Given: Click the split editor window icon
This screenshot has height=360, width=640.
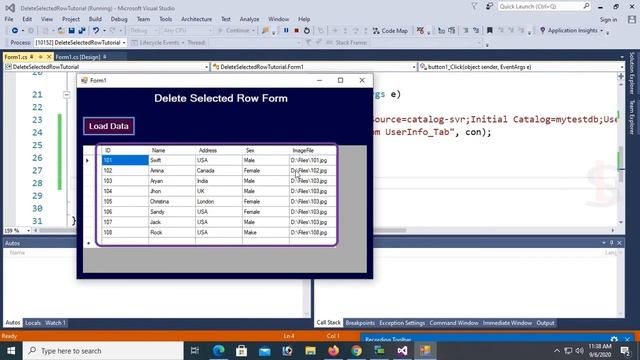Looking at the screenshot, I should (x=621, y=76).
